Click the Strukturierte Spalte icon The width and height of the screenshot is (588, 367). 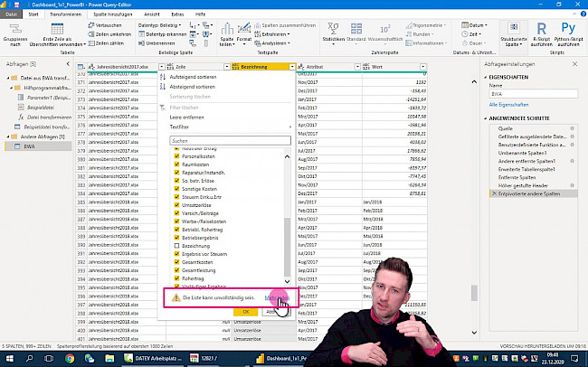(513, 29)
